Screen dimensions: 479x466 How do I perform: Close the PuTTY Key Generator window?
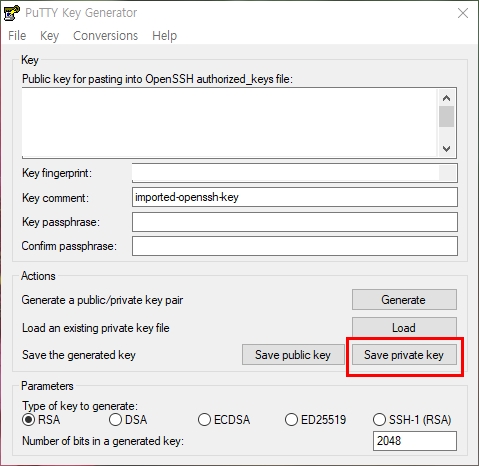click(463, 13)
